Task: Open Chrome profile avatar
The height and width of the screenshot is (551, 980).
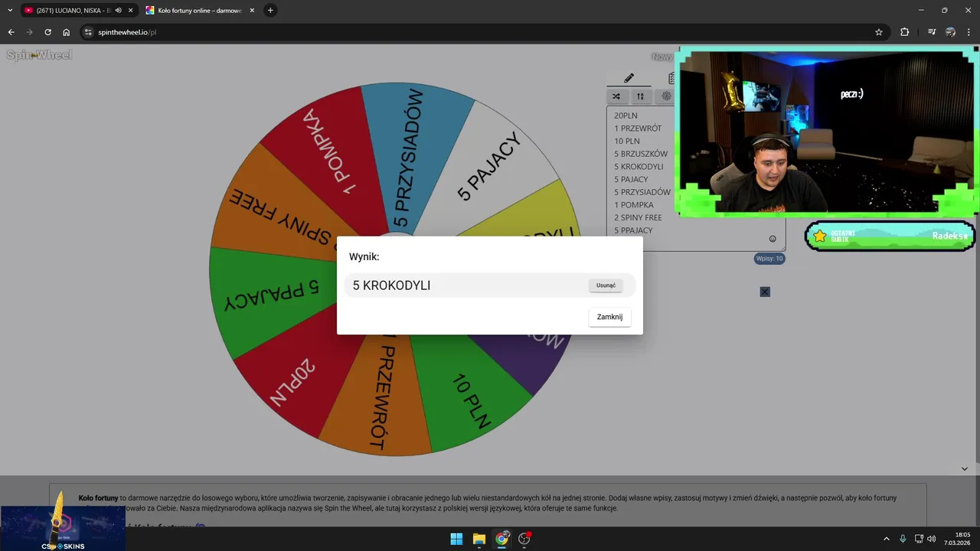Action: (950, 32)
